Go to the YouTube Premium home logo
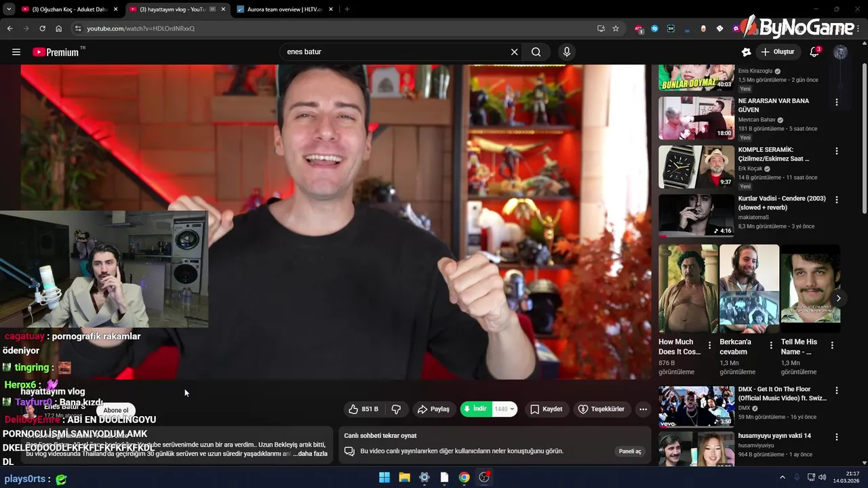Image resolution: width=868 pixels, height=488 pixels. coord(56,52)
